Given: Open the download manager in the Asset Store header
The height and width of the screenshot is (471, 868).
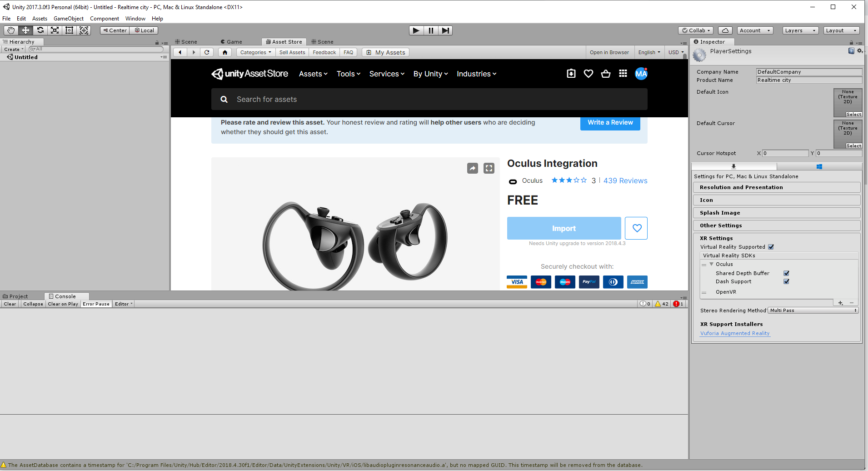Looking at the screenshot, I should tap(571, 73).
